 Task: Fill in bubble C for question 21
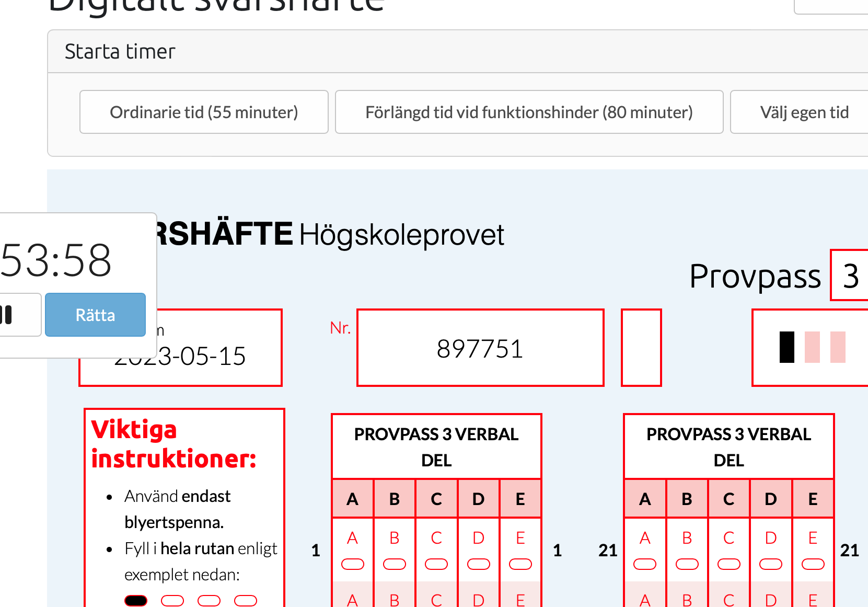(729, 564)
